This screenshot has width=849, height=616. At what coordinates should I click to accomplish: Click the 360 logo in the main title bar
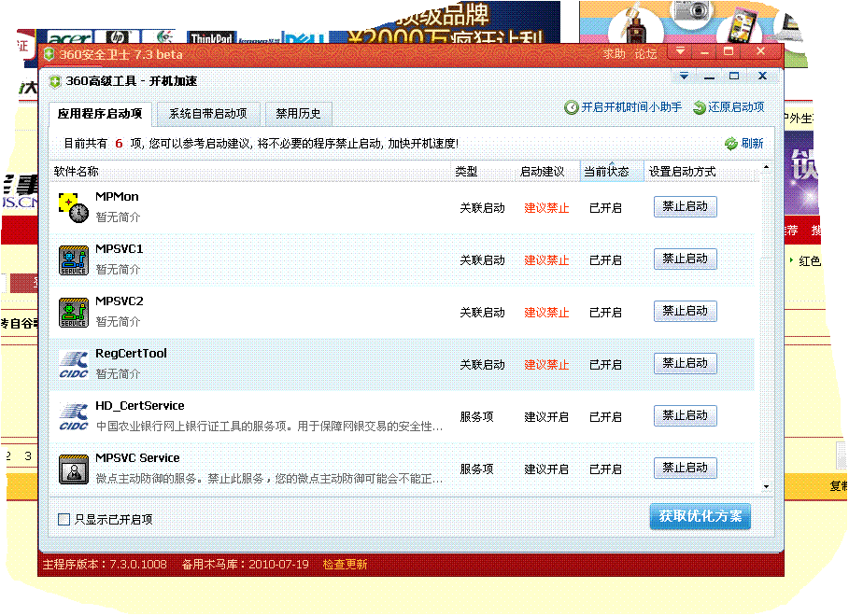click(50, 54)
